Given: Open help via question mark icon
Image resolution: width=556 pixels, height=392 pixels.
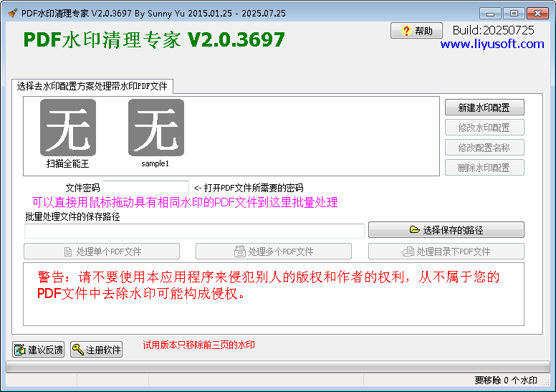Looking at the screenshot, I should (416, 31).
